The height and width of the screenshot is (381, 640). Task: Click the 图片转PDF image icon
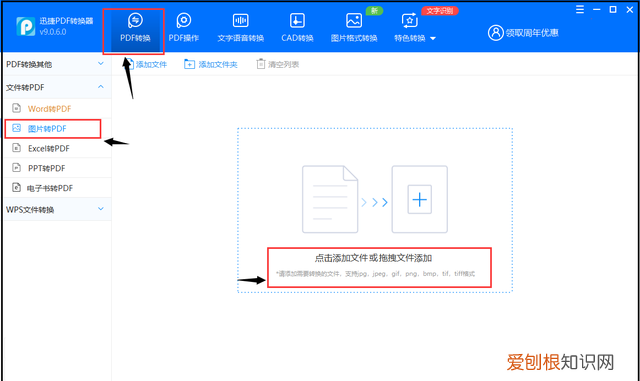(16, 128)
